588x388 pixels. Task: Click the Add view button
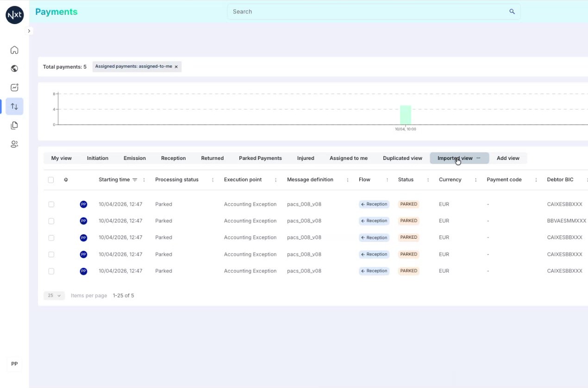(x=508, y=158)
